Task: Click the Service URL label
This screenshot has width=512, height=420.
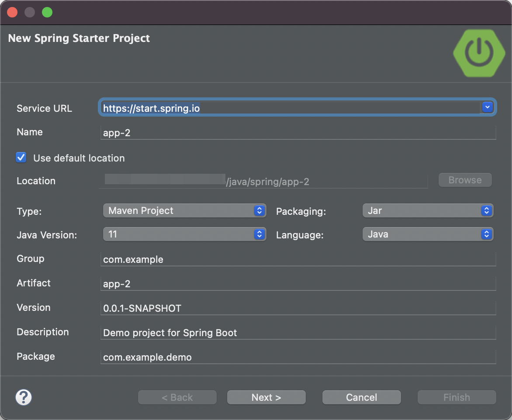Action: [45, 108]
